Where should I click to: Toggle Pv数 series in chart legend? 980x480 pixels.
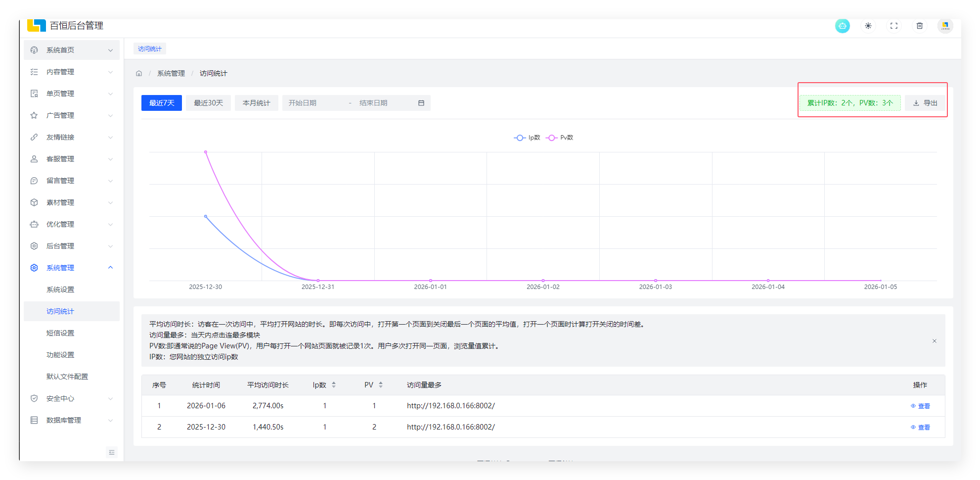[560, 138]
